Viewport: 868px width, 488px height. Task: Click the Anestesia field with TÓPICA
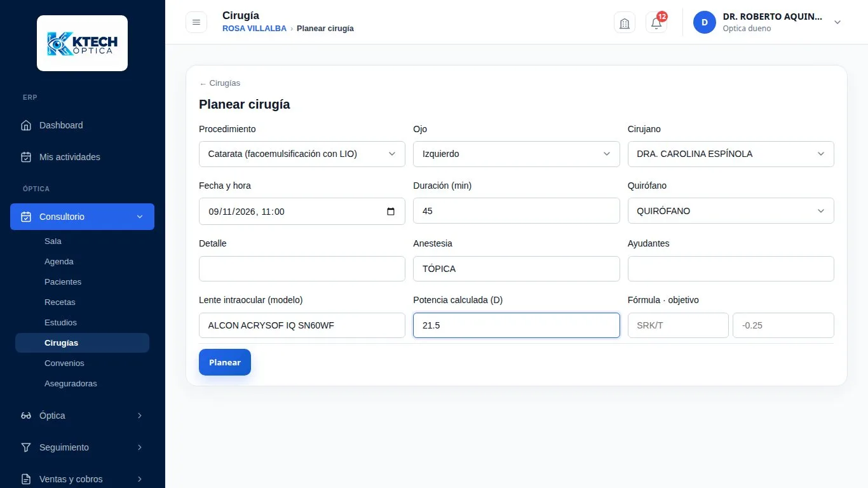pos(516,269)
